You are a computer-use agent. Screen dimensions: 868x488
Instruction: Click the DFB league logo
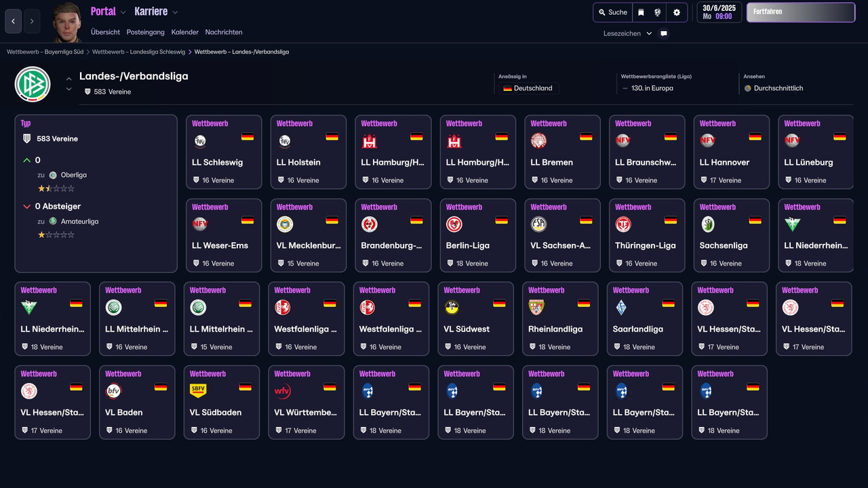(32, 84)
